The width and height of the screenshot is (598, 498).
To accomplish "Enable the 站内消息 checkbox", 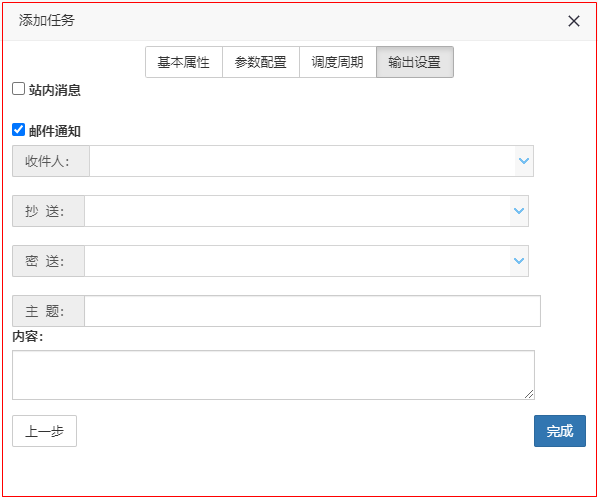I will 18,89.
